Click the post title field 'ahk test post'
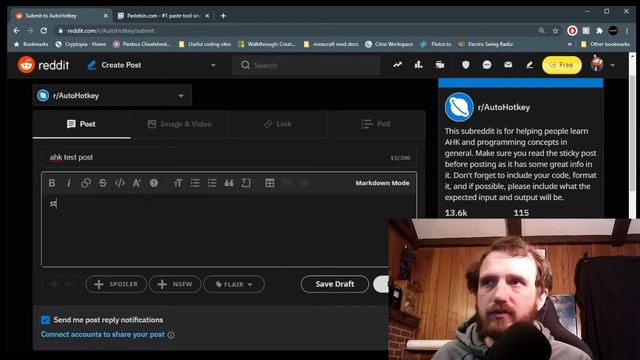 229,158
